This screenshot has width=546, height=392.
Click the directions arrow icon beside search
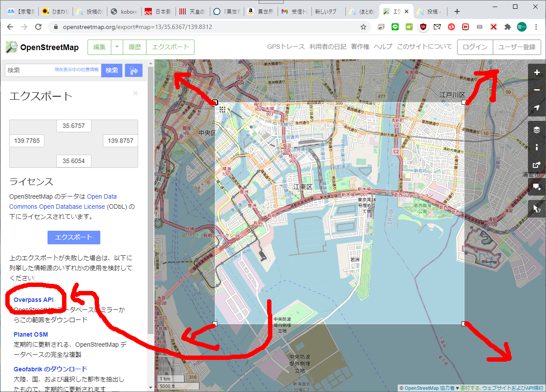click(x=134, y=70)
